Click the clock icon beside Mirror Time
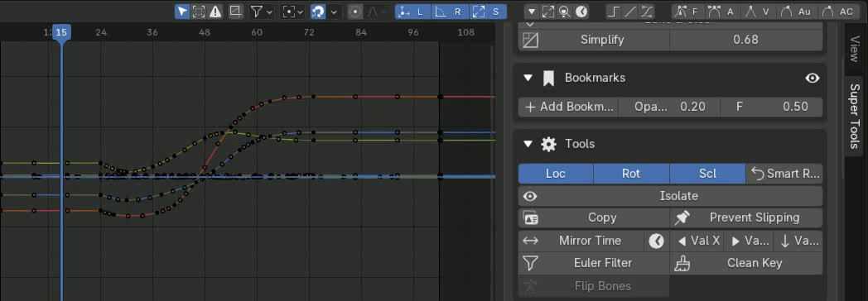 tap(657, 241)
